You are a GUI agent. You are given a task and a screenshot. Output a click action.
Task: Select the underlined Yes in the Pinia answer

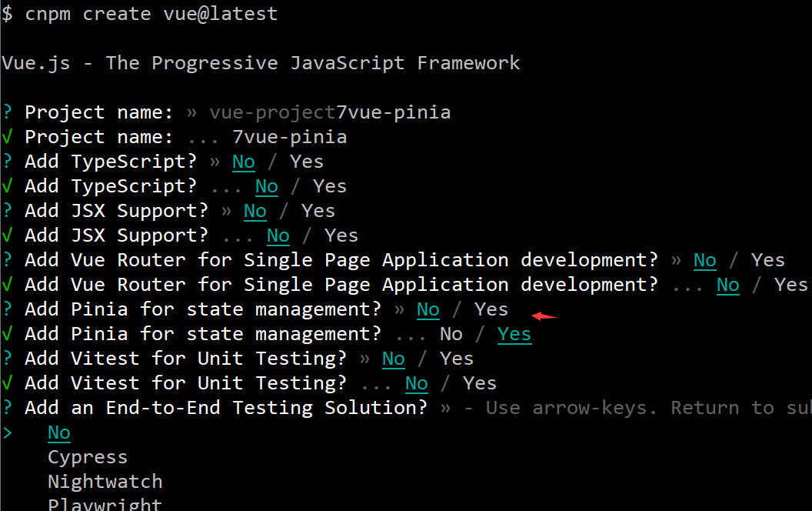point(514,334)
